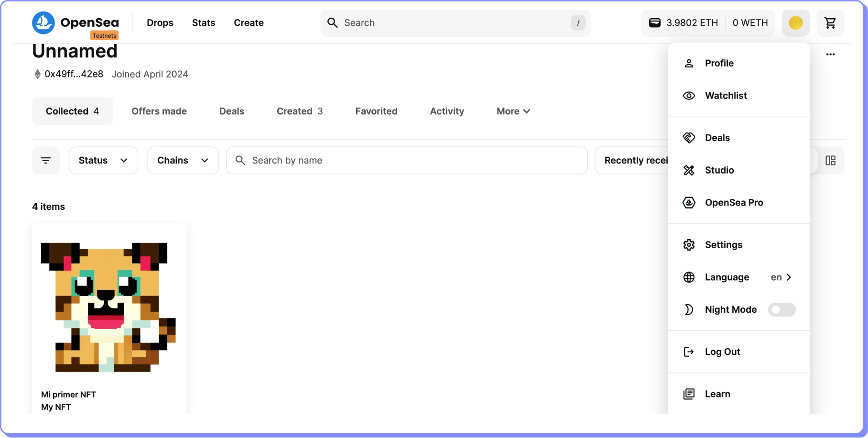
Task: Open the Mi primer NFT thumbnail
Action: pyautogui.click(x=109, y=307)
